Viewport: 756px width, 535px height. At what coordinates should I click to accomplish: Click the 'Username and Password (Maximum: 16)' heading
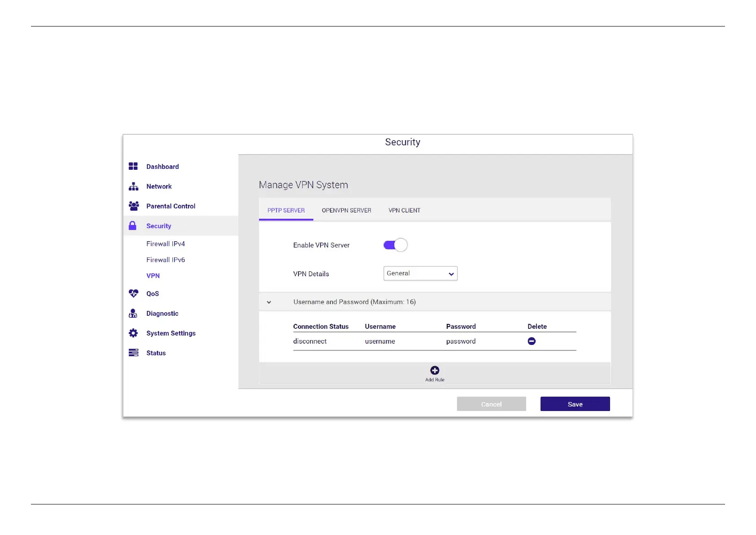[x=355, y=302]
